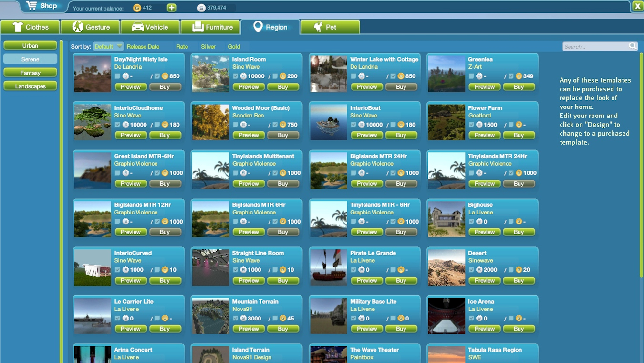
Task: Open the Clothes tab
Action: tap(30, 27)
